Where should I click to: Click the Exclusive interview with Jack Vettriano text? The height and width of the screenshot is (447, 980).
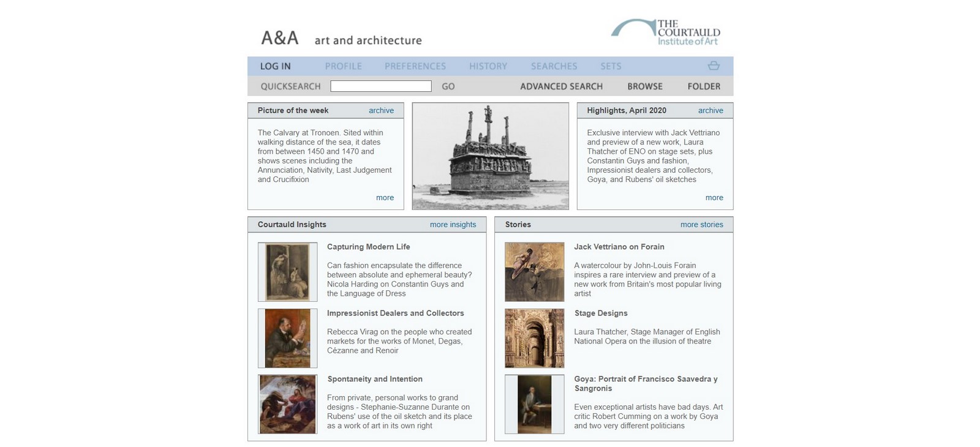coord(654,156)
